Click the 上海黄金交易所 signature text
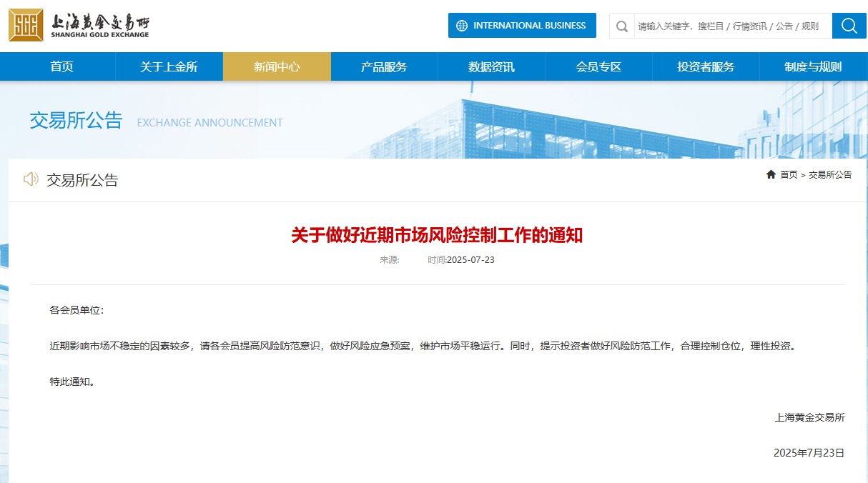868x483 pixels. click(x=810, y=417)
